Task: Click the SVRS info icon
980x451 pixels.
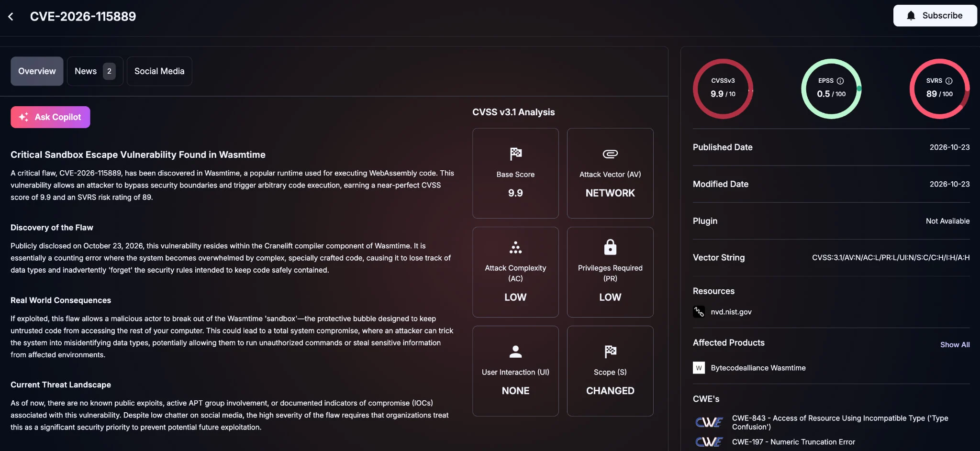Action: point(949,81)
